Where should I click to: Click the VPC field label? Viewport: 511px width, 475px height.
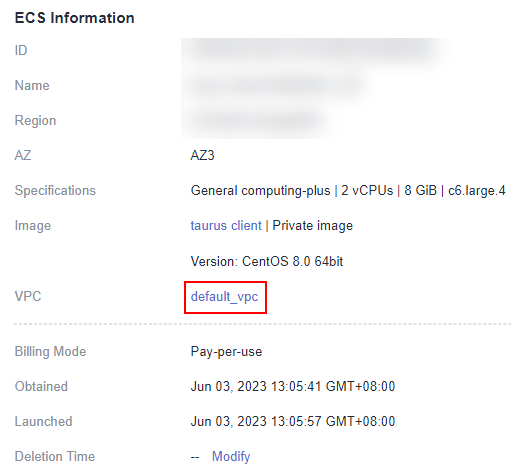pyautogui.click(x=28, y=296)
